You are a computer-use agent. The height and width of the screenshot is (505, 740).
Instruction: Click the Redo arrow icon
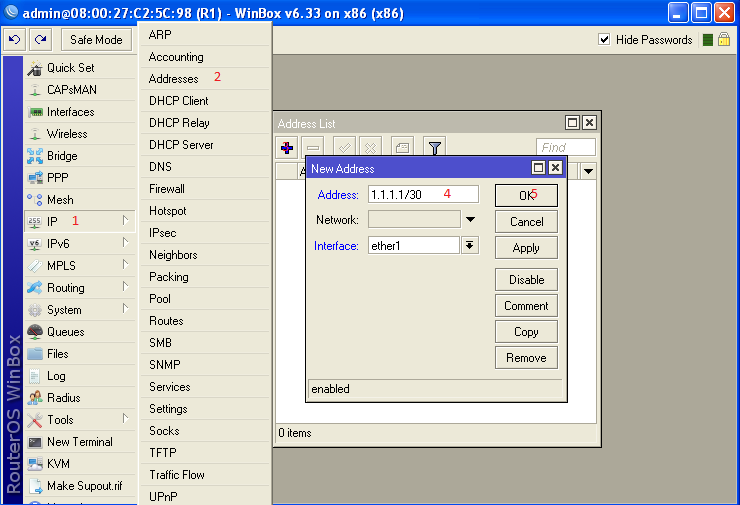(x=41, y=40)
